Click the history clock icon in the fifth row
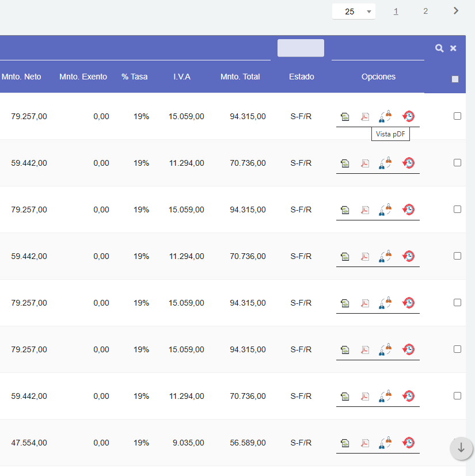475x476 pixels. (x=408, y=303)
